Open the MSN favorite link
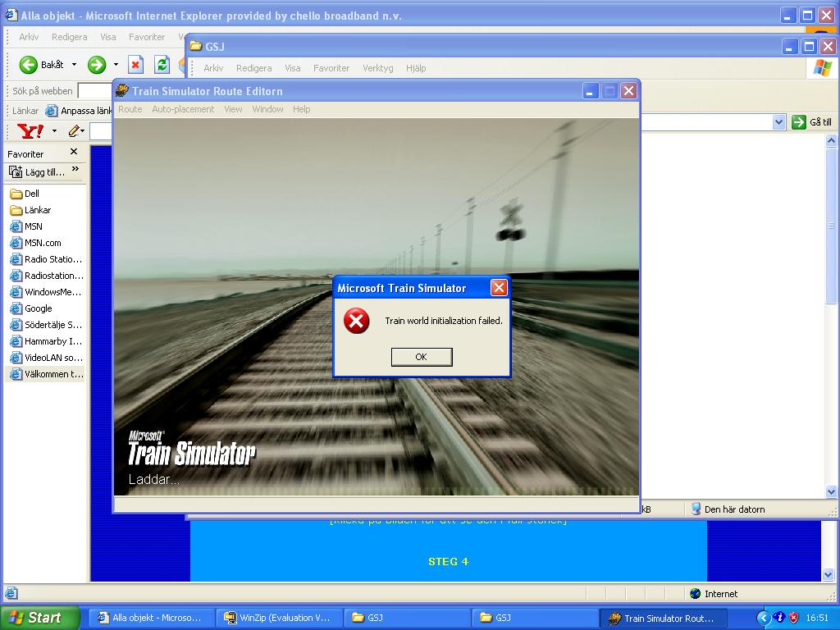 [x=26, y=226]
